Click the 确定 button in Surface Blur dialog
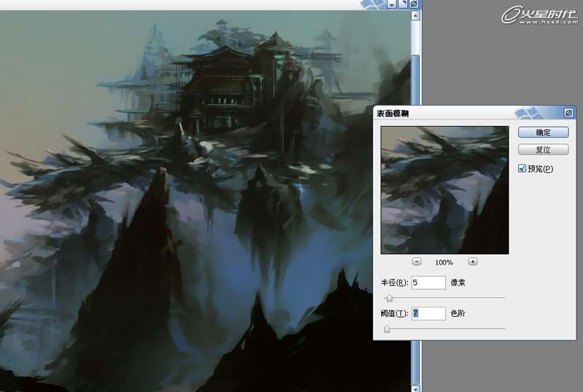 543,133
